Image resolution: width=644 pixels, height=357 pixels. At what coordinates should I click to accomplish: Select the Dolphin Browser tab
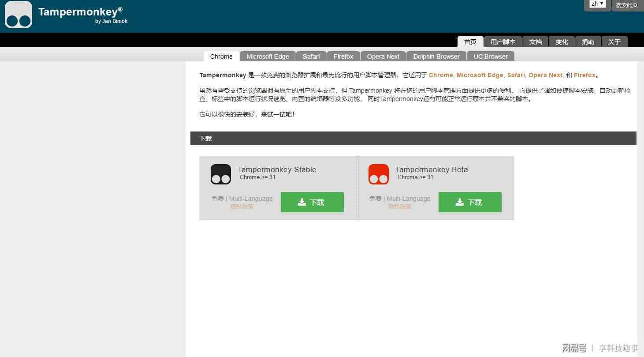[436, 56]
